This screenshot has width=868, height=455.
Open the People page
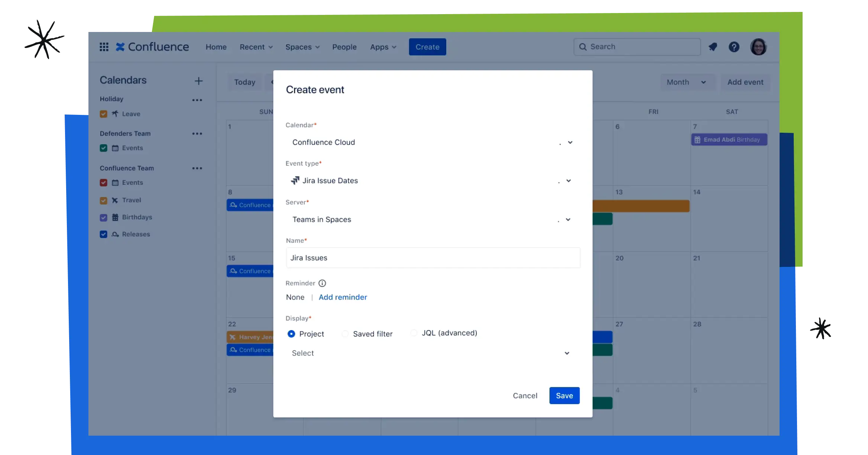pos(344,47)
